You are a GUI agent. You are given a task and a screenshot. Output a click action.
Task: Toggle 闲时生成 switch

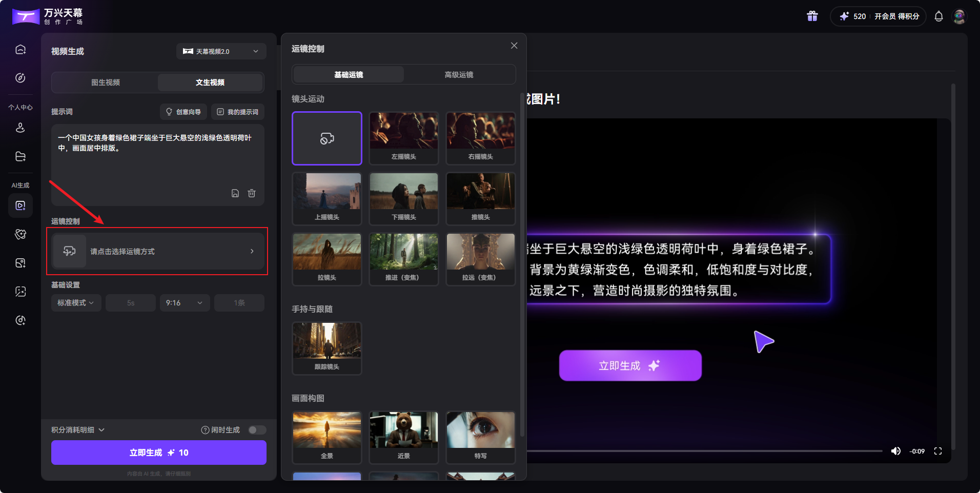point(257,430)
